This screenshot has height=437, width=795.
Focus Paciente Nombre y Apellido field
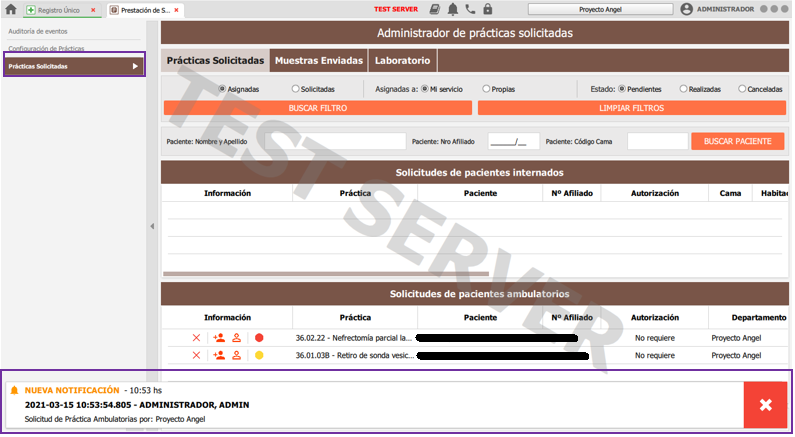coord(335,141)
